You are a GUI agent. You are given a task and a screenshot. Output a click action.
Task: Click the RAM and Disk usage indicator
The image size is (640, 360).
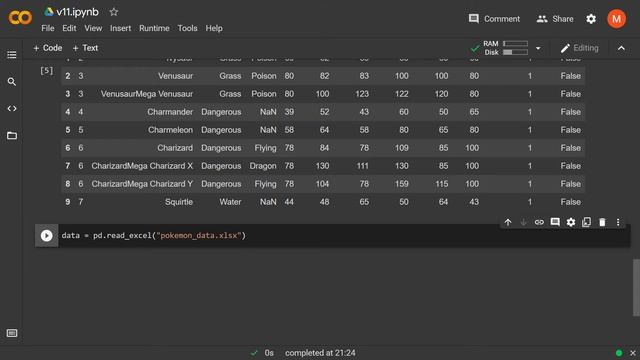[x=505, y=48]
